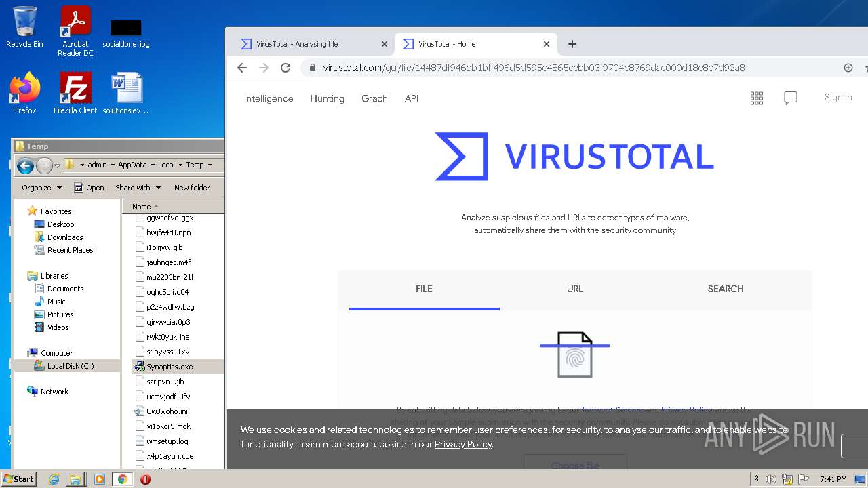This screenshot has height=488, width=868.
Task: Open the Hunting menu item
Action: point(328,98)
